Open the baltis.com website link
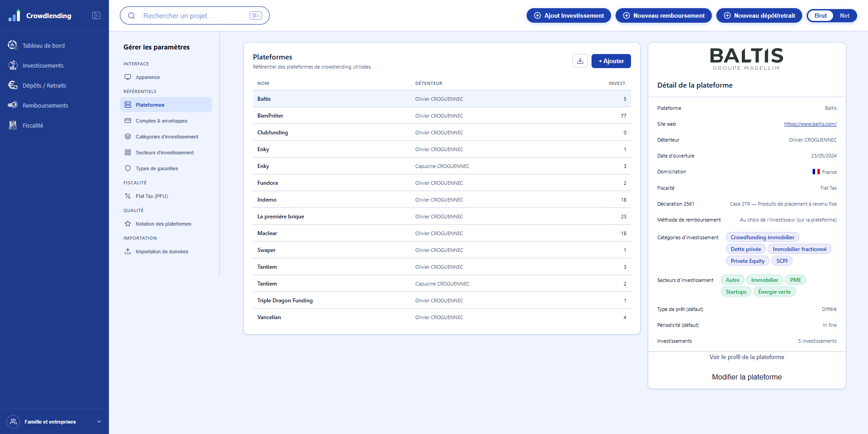868x434 pixels. click(x=810, y=124)
